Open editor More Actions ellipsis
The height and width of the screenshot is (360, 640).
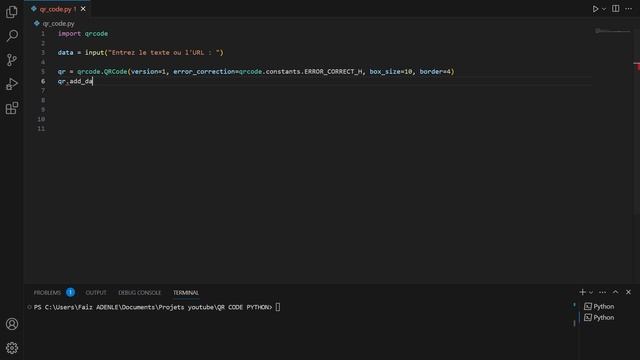pos(629,9)
